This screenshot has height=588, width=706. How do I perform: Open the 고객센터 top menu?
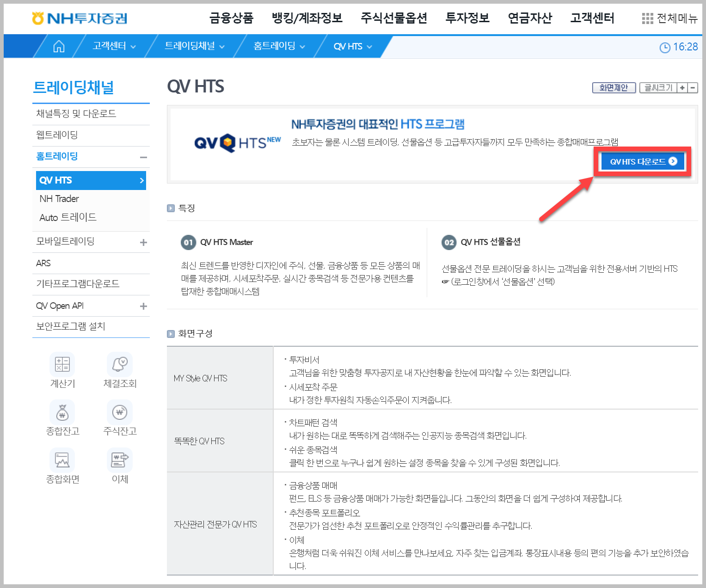(592, 18)
